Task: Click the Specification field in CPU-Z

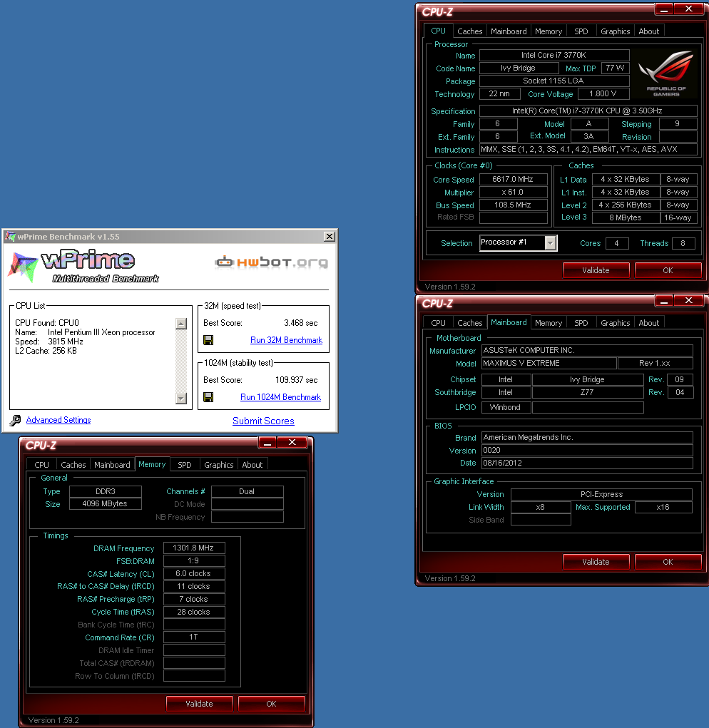Action: pos(588,111)
